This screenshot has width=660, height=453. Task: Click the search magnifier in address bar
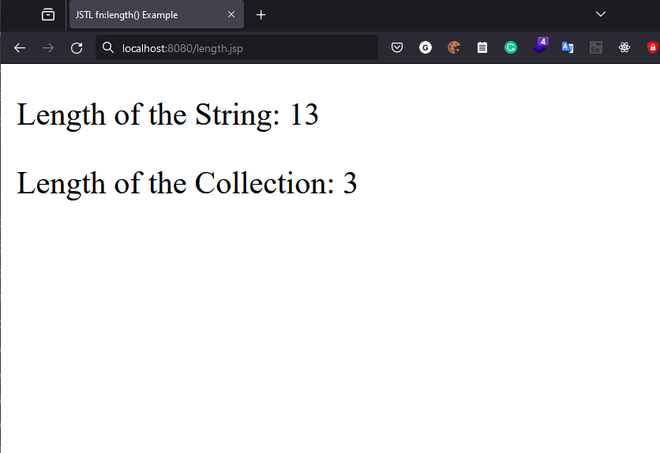tap(108, 48)
